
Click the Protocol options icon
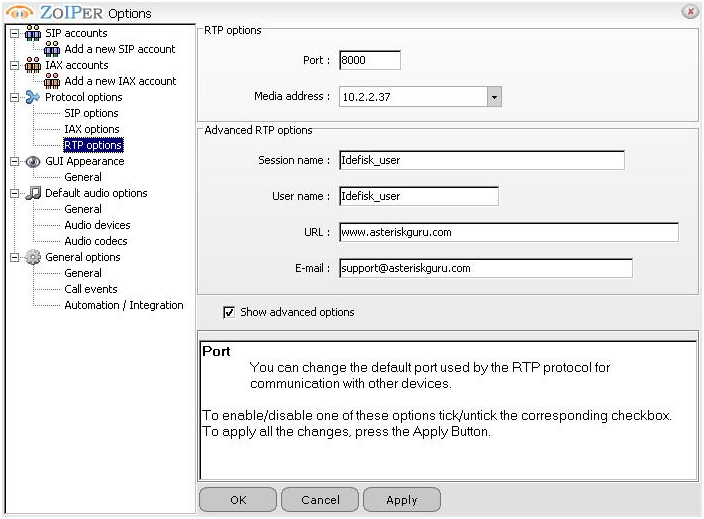(x=33, y=97)
